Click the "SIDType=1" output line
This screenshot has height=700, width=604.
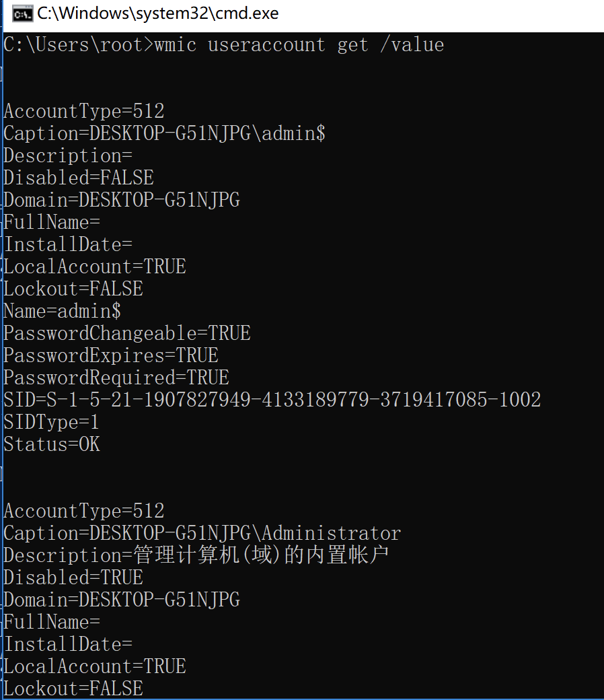51,422
